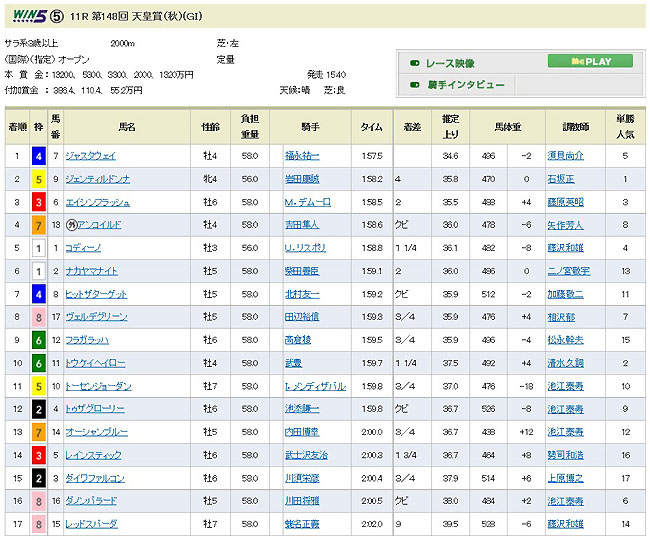This screenshot has height=540, width=650.
Task: Select horse トーセンジョーダン link
Action: (x=97, y=386)
